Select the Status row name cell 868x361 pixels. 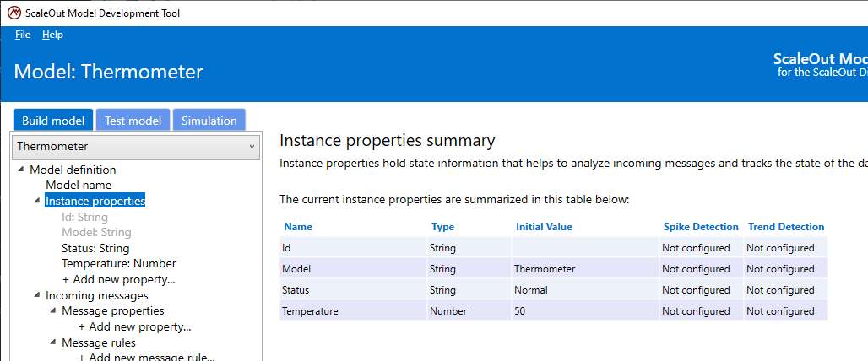353,289
